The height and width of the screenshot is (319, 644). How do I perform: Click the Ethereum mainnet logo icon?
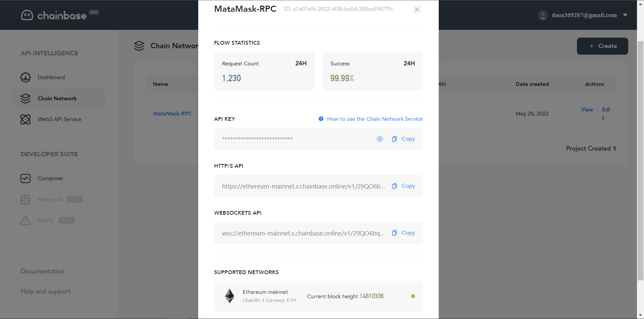pyautogui.click(x=230, y=296)
